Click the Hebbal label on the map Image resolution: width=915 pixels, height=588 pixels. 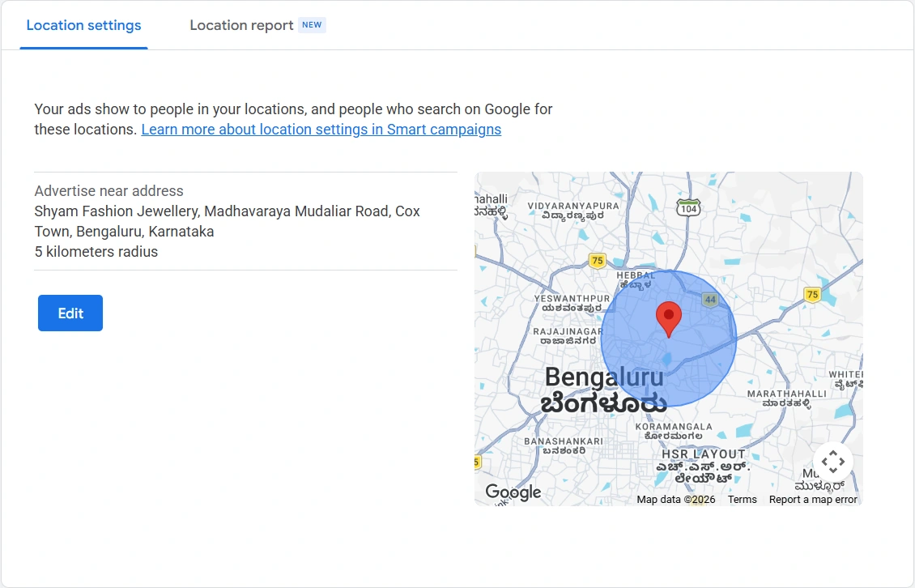[636, 279]
